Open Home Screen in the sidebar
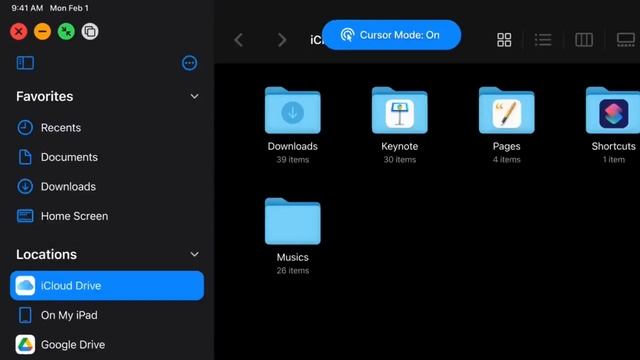This screenshot has height=360, width=640. [x=107, y=216]
